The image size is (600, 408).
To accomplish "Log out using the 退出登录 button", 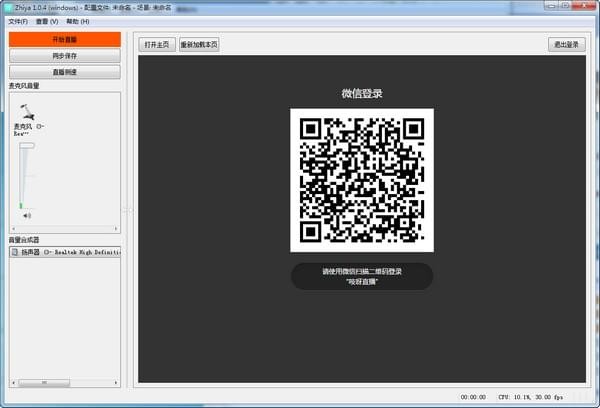I will [x=567, y=44].
